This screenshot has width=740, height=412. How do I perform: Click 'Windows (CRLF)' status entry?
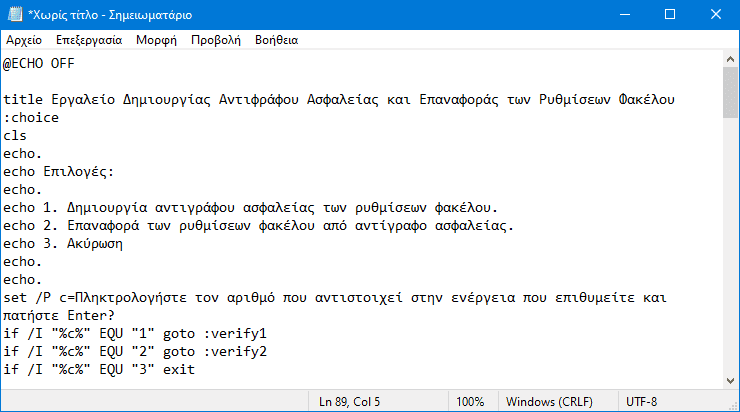[549, 402]
